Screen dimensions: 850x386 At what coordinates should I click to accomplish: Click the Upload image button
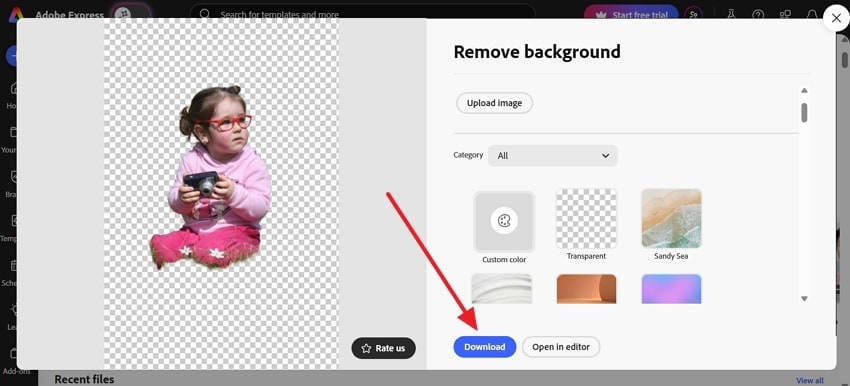[494, 103]
